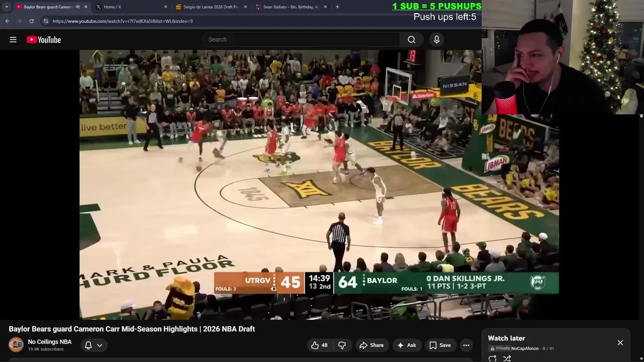This screenshot has width=644, height=362.
Task: Save video to a playlist
Action: coord(440,345)
